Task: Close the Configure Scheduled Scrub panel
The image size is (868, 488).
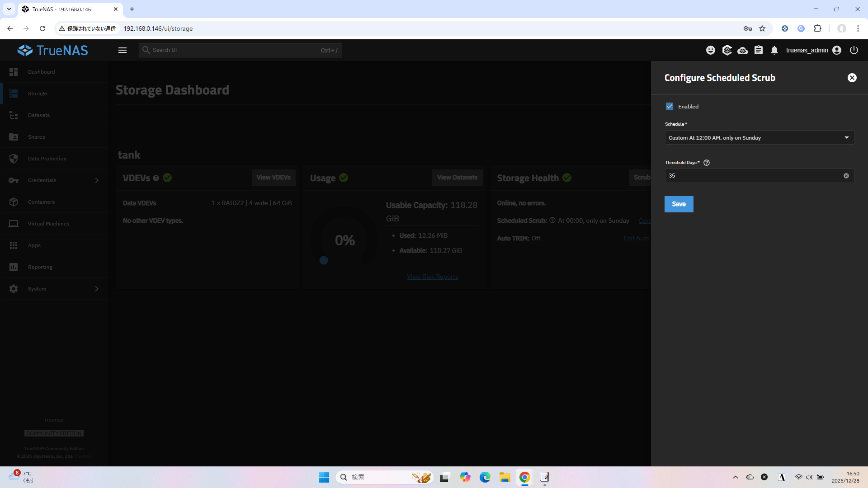Action: (852, 78)
